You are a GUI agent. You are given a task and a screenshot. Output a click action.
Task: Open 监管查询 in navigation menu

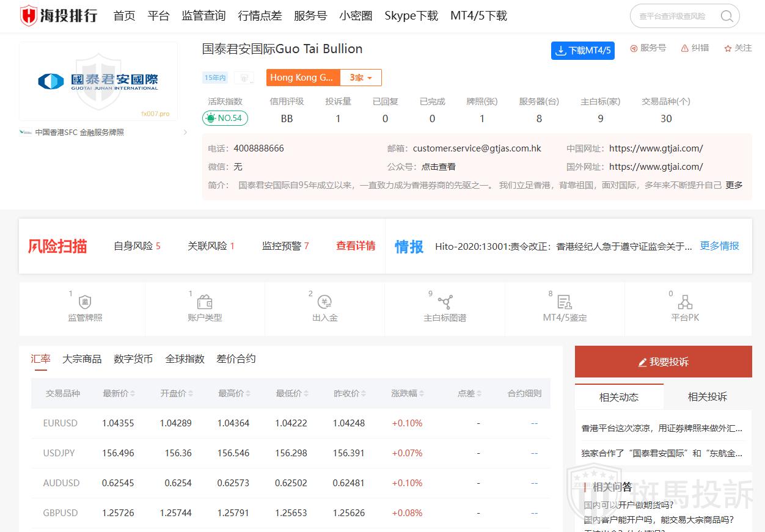coord(203,16)
